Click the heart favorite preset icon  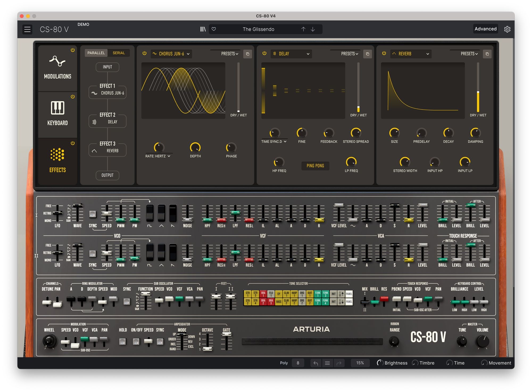point(214,29)
